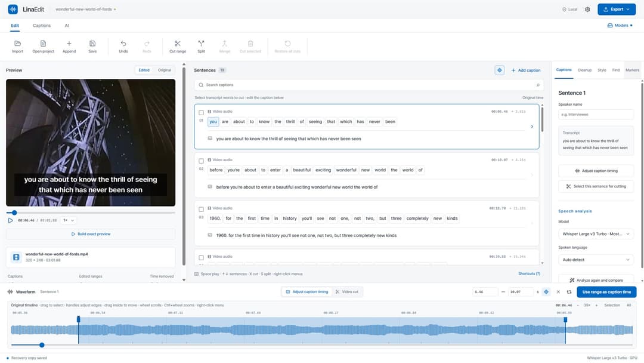Click the LinaEdit logo icon

13,9
